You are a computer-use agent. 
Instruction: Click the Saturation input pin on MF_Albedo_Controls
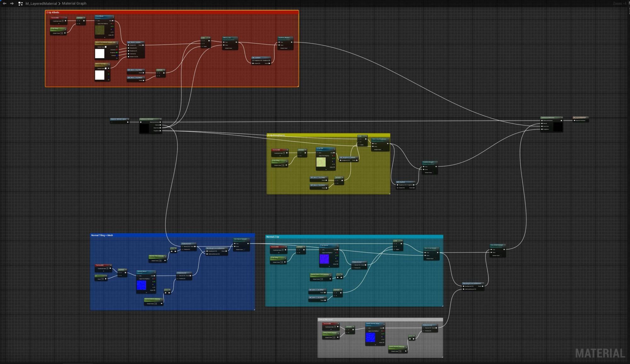click(128, 48)
